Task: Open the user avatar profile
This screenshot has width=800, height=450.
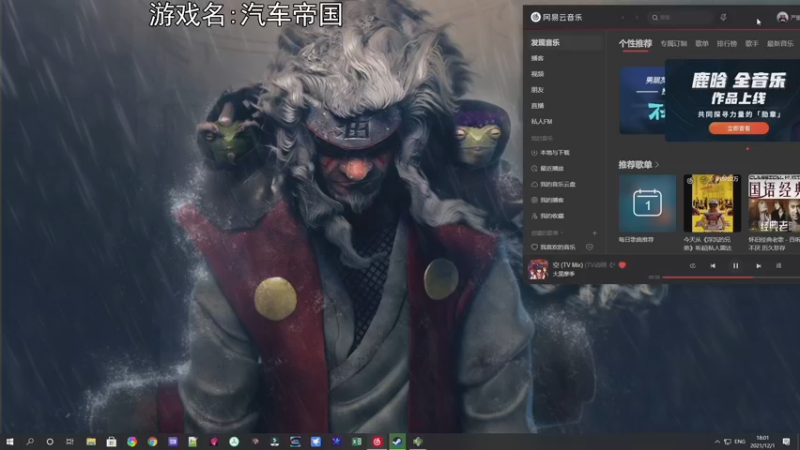Action: point(782,17)
